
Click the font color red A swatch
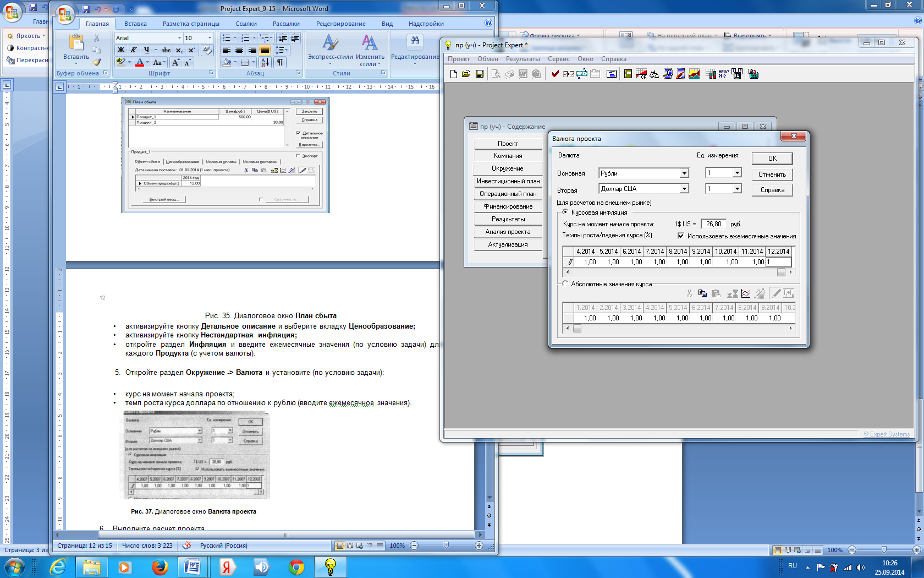[x=140, y=62]
